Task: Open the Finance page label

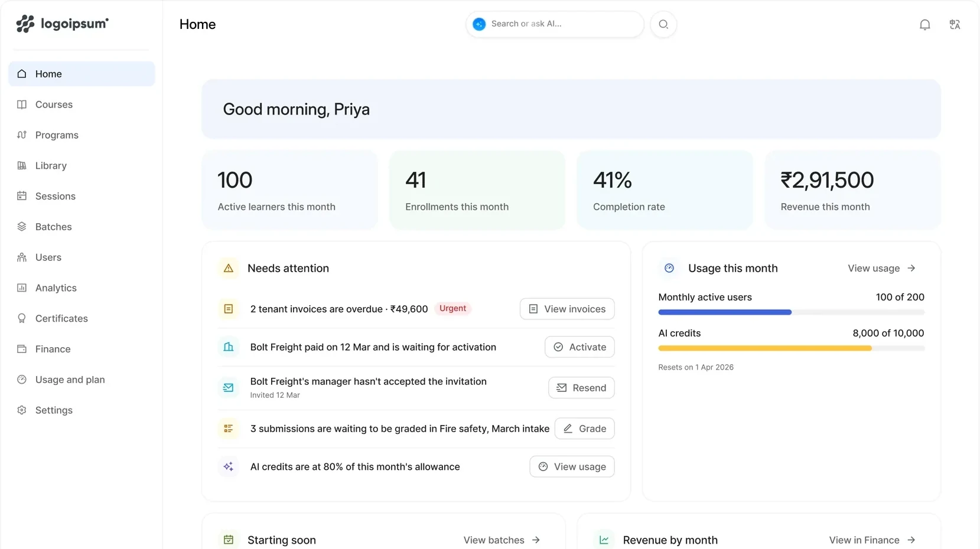Action: coord(53,349)
